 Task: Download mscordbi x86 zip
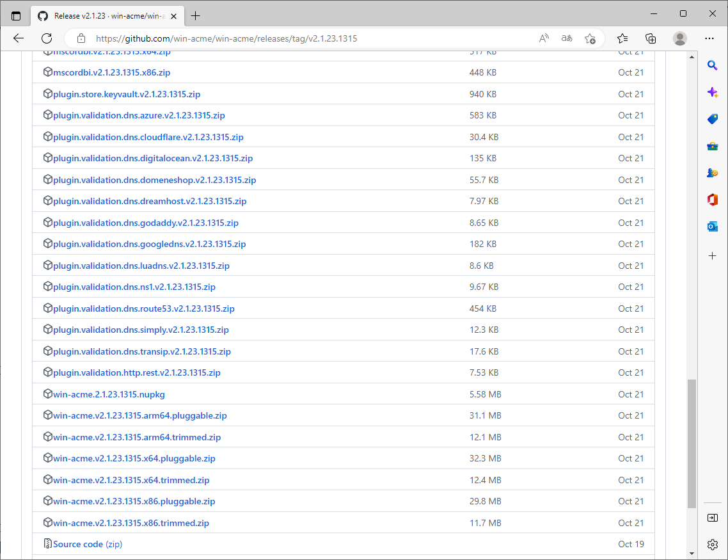112,72
